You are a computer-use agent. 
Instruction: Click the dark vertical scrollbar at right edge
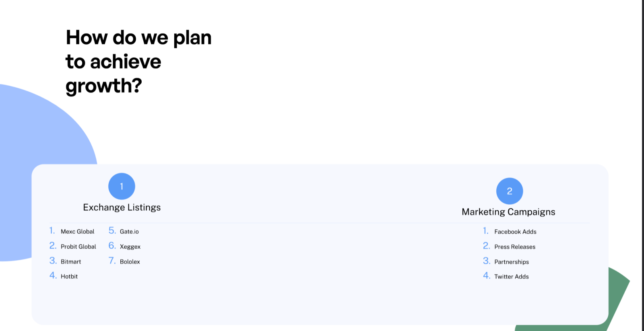pyautogui.click(x=643, y=165)
